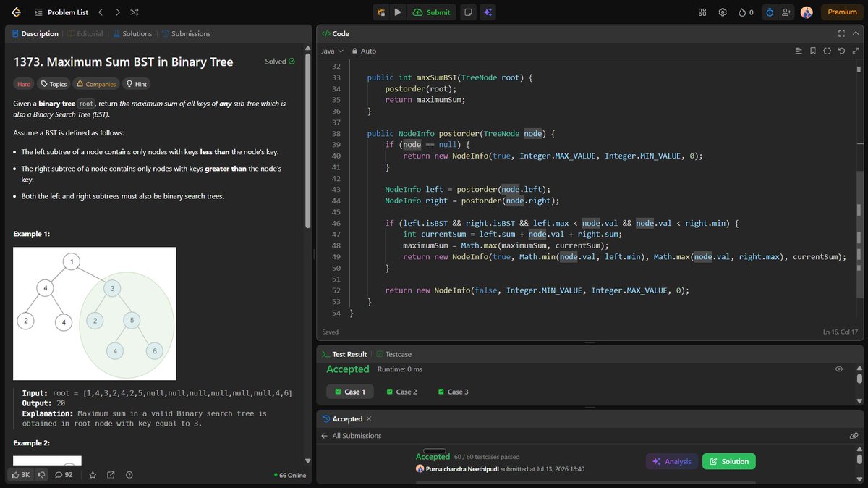Switch to the Description tab

(x=35, y=33)
